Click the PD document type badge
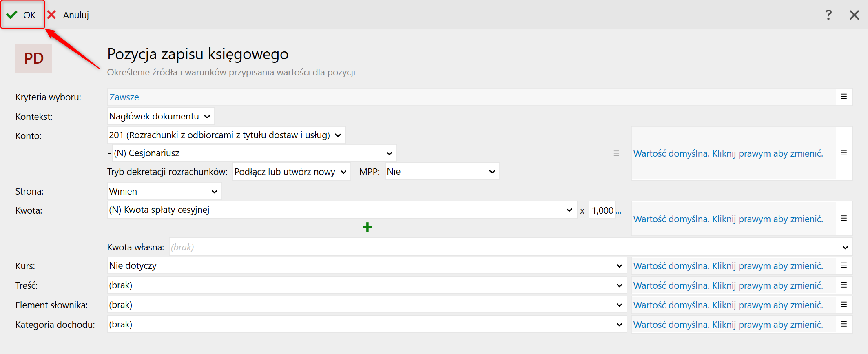The image size is (868, 354). tap(34, 58)
